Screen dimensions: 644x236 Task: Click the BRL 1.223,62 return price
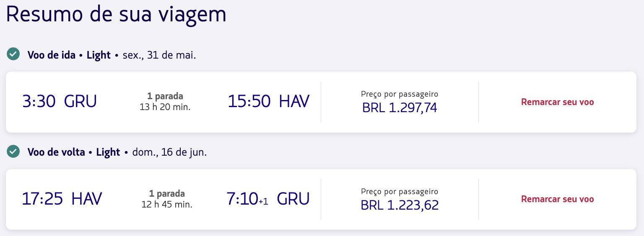pyautogui.click(x=400, y=205)
